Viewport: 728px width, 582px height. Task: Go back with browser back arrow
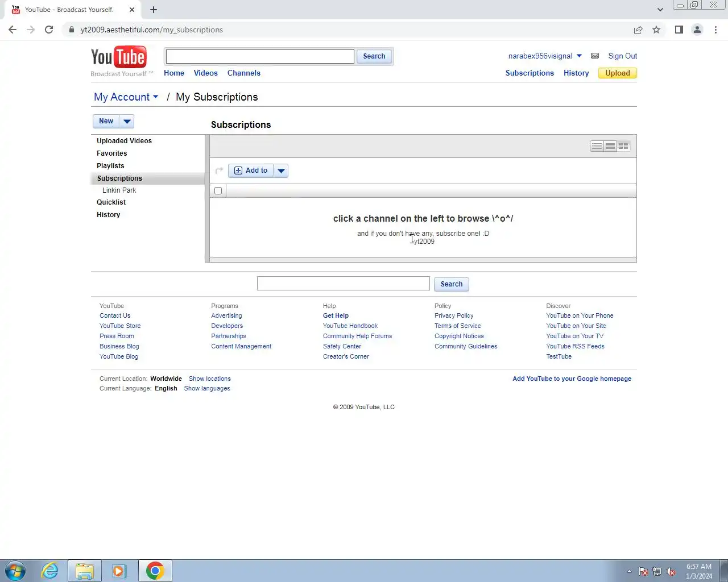click(x=13, y=30)
